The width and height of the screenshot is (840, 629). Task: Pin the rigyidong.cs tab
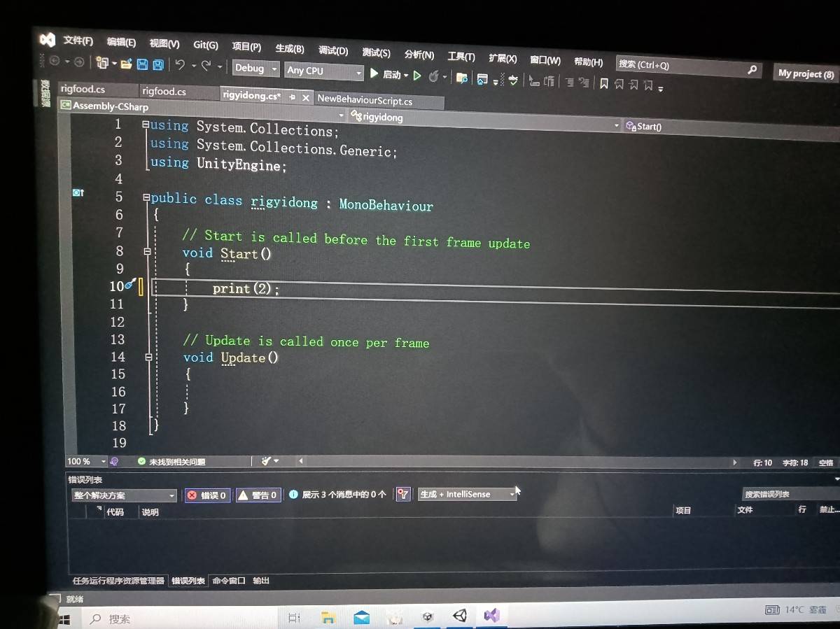[292, 97]
